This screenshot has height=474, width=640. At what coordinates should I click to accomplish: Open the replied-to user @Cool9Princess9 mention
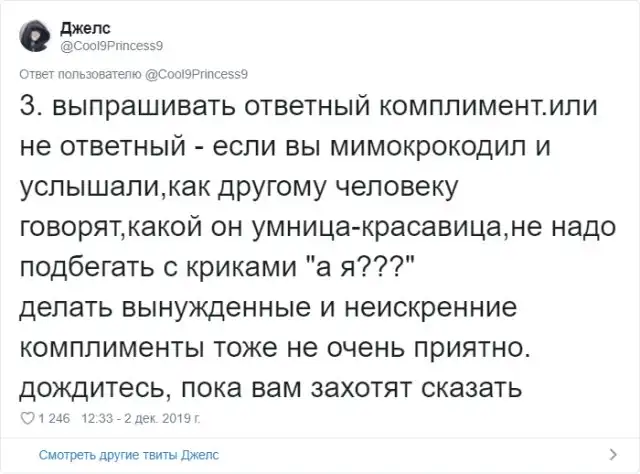[x=197, y=73]
